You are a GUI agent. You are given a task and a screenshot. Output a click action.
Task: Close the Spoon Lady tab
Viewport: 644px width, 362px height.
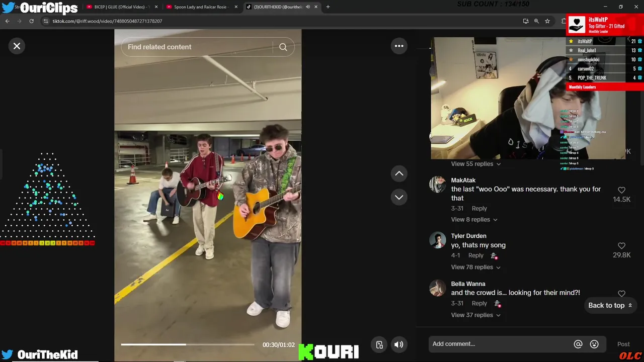pos(236,7)
